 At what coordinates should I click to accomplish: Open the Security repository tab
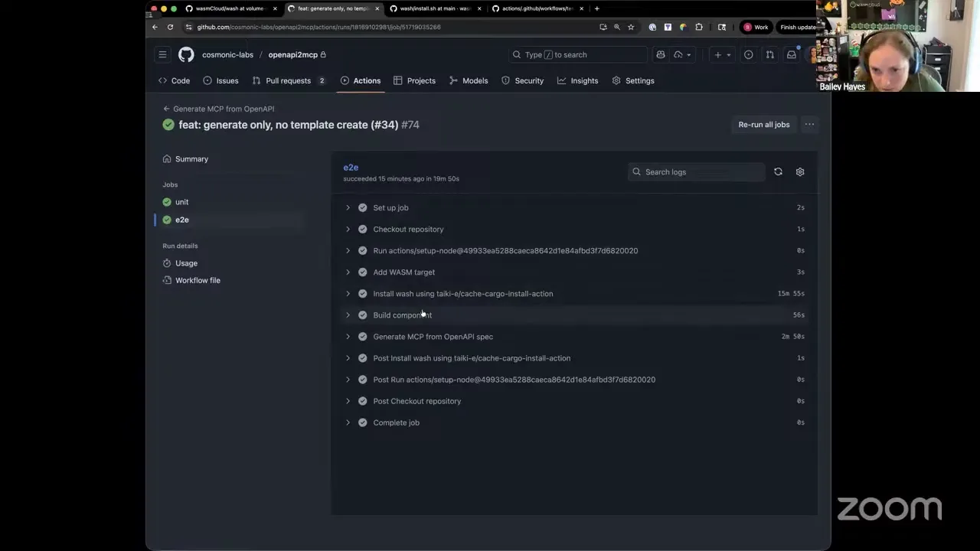[522, 80]
